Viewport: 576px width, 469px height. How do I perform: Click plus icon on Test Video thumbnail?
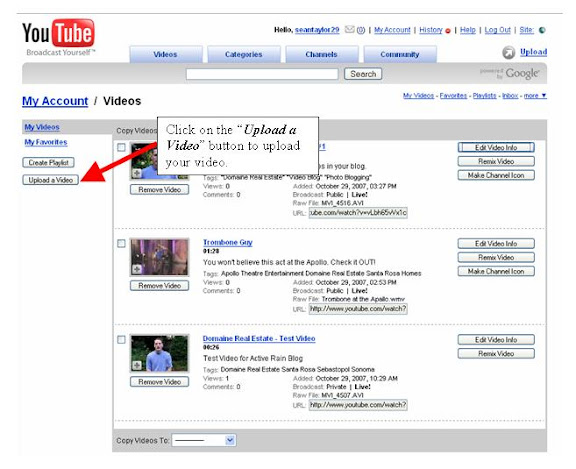coord(137,365)
